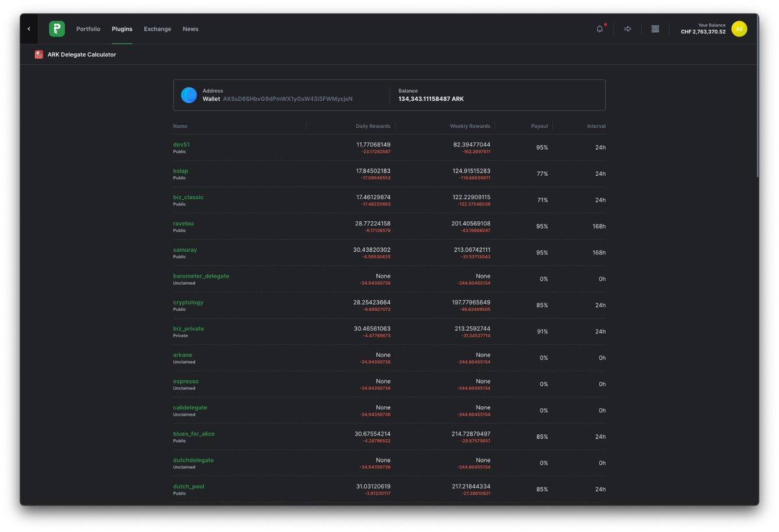Open the biz_classic delegate link
This screenshot has width=779, height=532.
[188, 197]
